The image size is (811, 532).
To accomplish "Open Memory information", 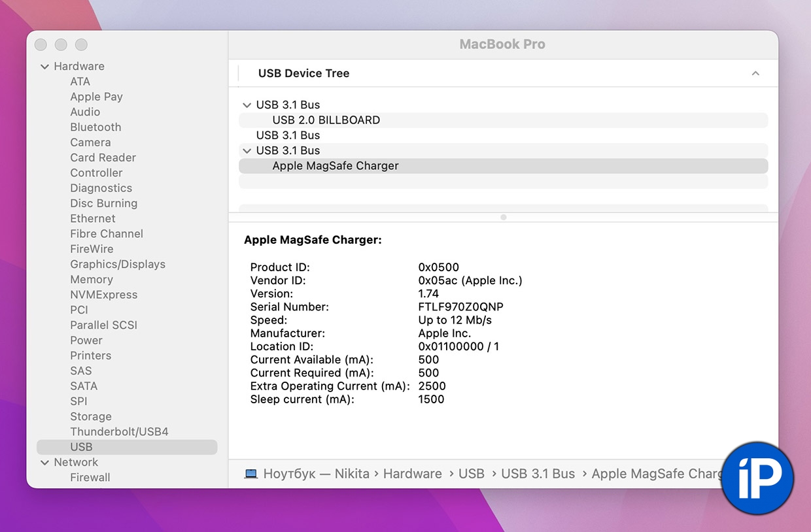I will (92, 280).
